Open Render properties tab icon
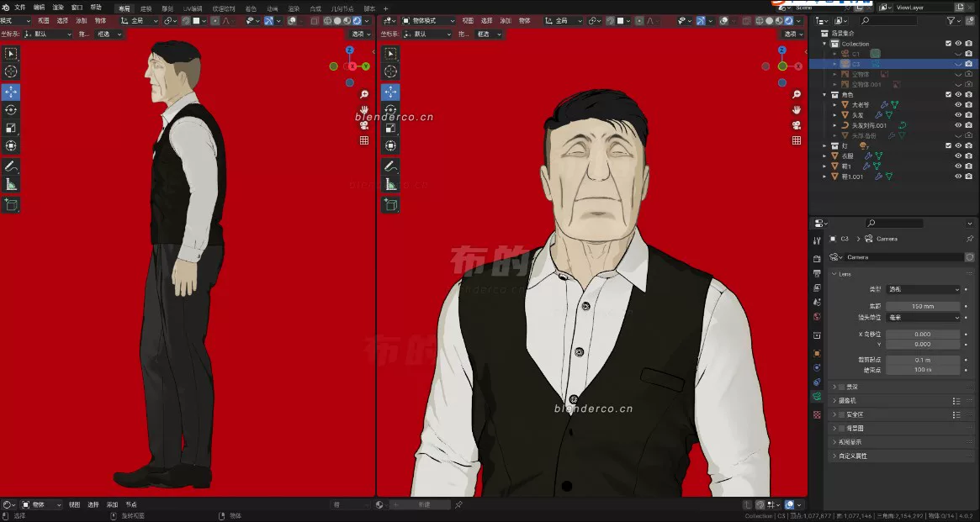The height and width of the screenshot is (522, 980). (817, 259)
